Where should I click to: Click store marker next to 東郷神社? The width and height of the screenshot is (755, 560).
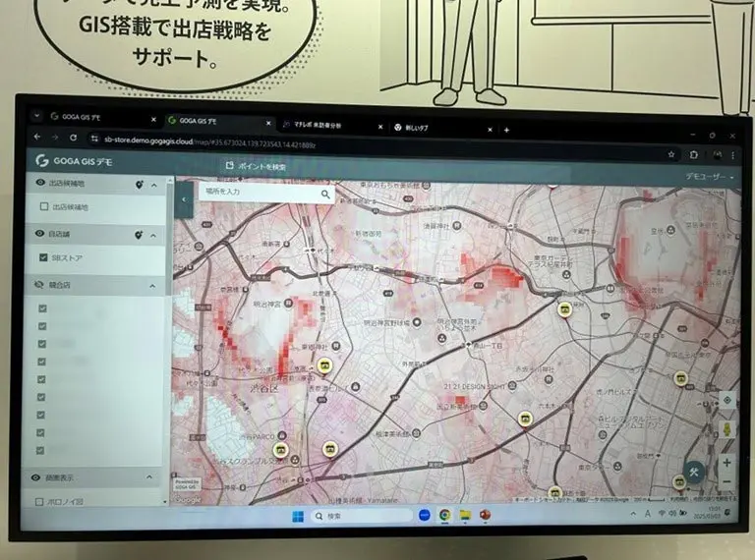point(324,366)
